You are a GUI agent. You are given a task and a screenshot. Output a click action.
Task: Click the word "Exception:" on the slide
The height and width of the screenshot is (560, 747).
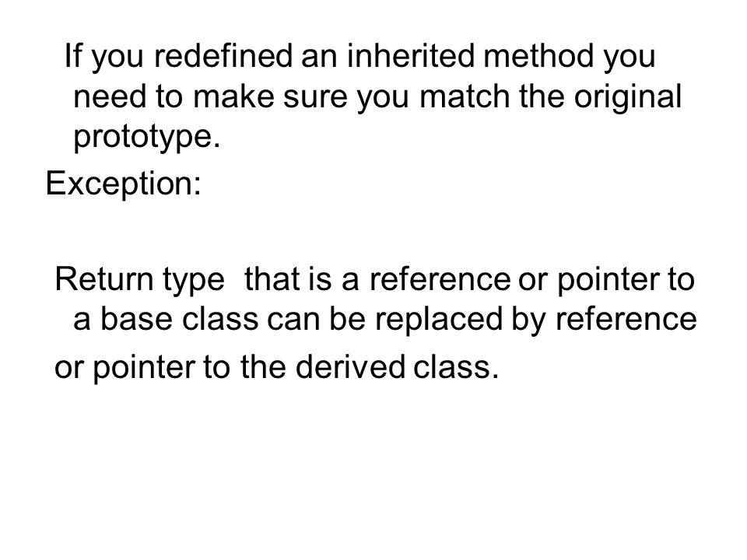(x=124, y=184)
